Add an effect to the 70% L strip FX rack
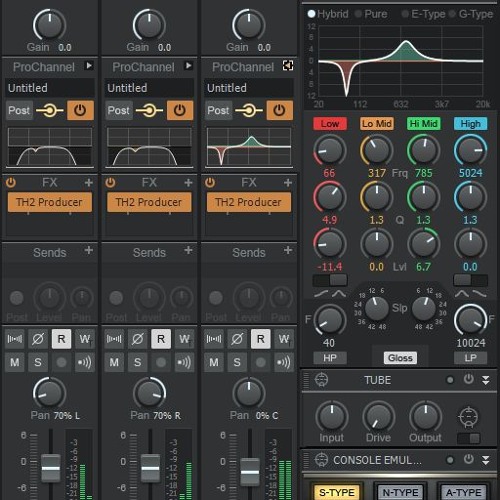The width and height of the screenshot is (500, 500). tap(89, 182)
